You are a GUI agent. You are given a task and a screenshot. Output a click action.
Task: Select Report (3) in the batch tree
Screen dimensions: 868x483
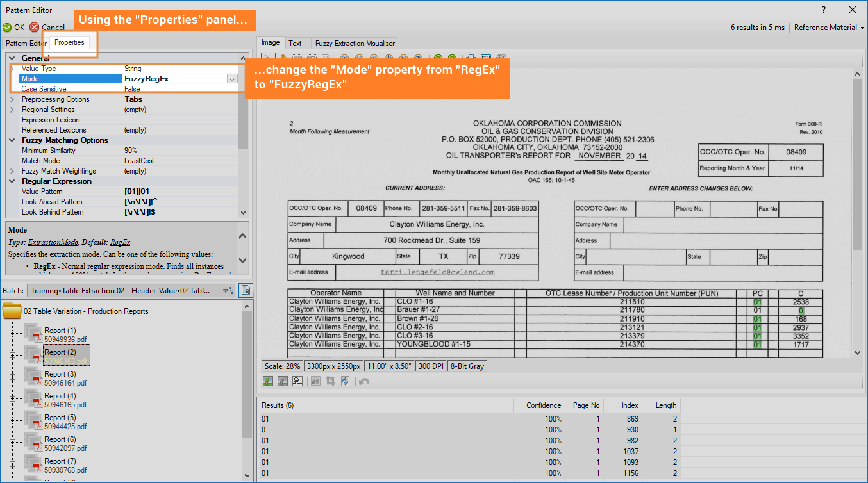click(60, 374)
